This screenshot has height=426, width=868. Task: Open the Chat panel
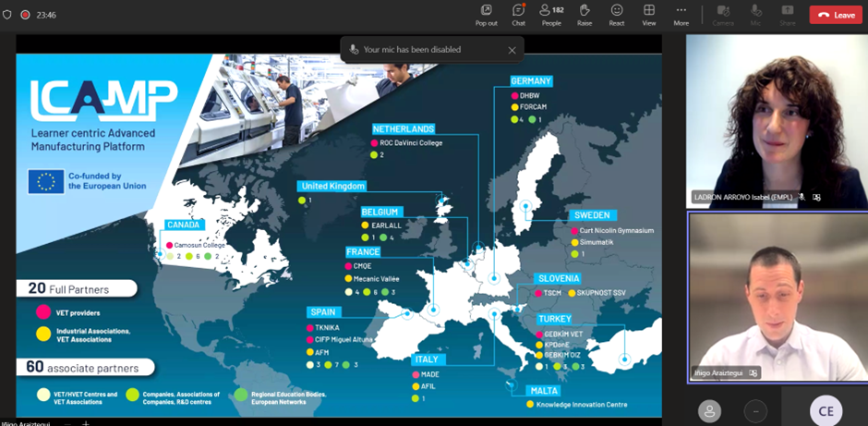click(518, 15)
